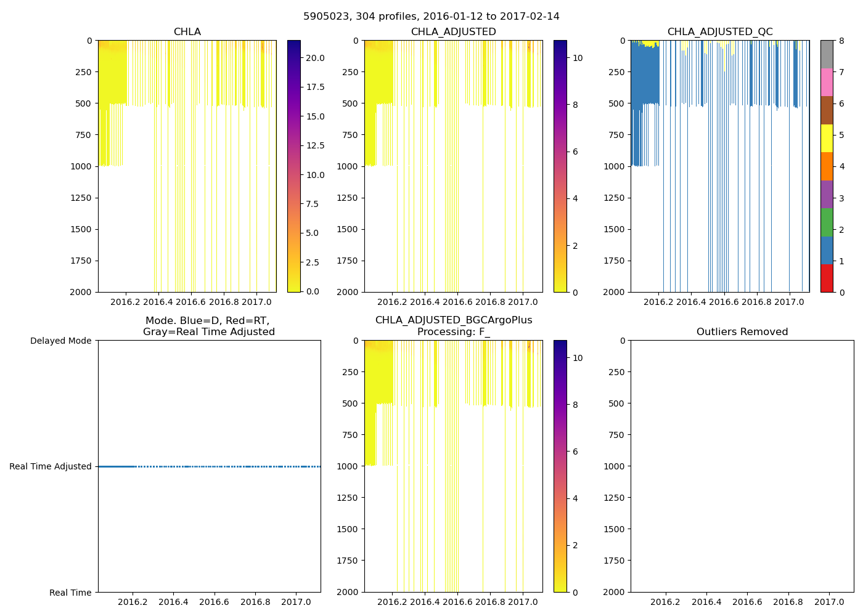
Task: Click the red swatch in the QC colorbar
Action: tap(827, 278)
